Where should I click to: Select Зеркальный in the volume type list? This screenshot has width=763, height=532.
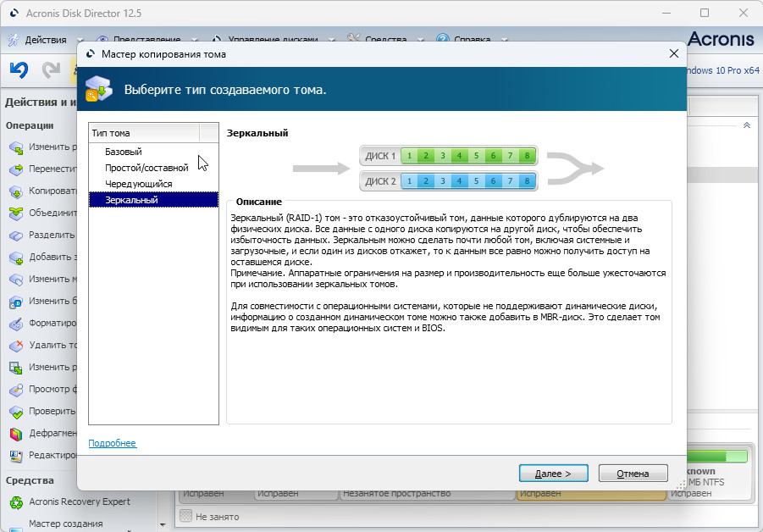(x=131, y=200)
